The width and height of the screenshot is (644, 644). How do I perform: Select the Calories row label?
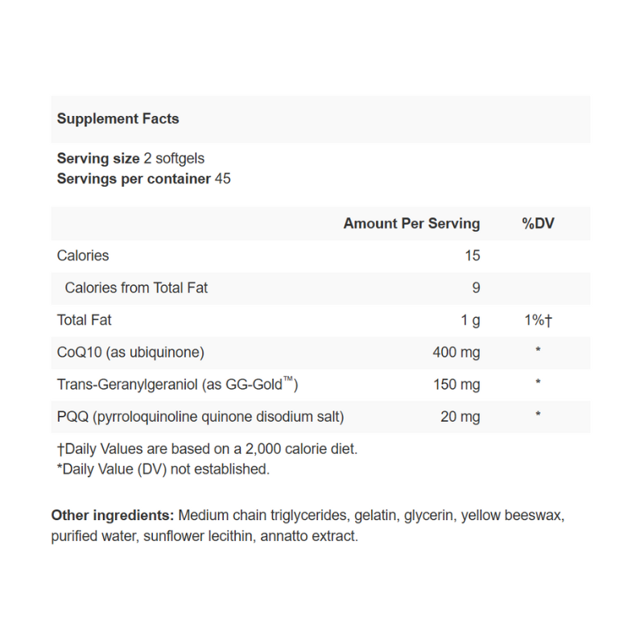tap(83, 256)
